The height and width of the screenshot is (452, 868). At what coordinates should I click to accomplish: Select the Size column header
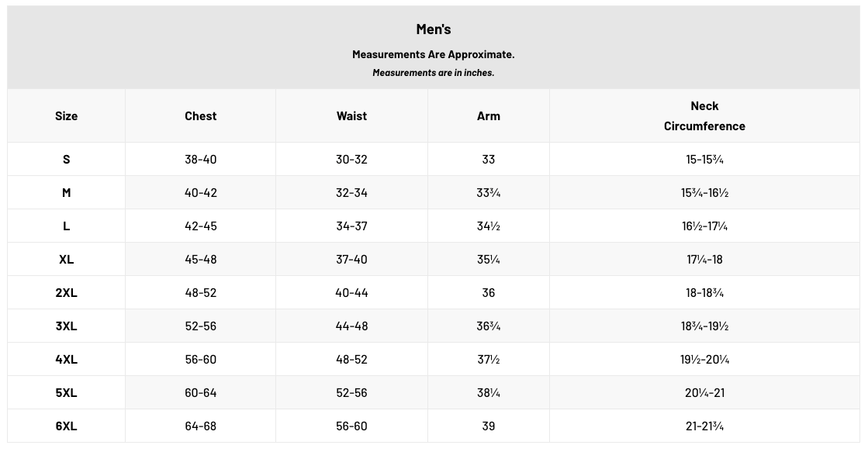click(x=67, y=116)
